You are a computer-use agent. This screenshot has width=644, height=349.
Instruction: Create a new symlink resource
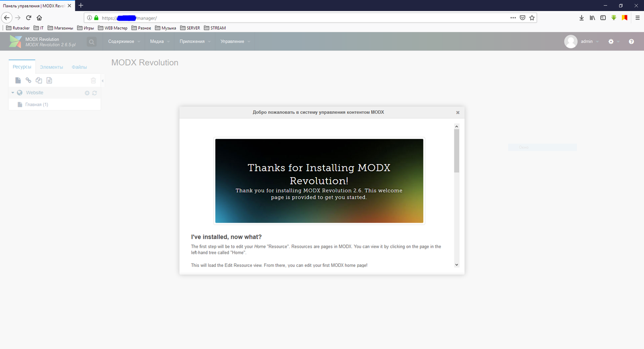pyautogui.click(x=39, y=81)
